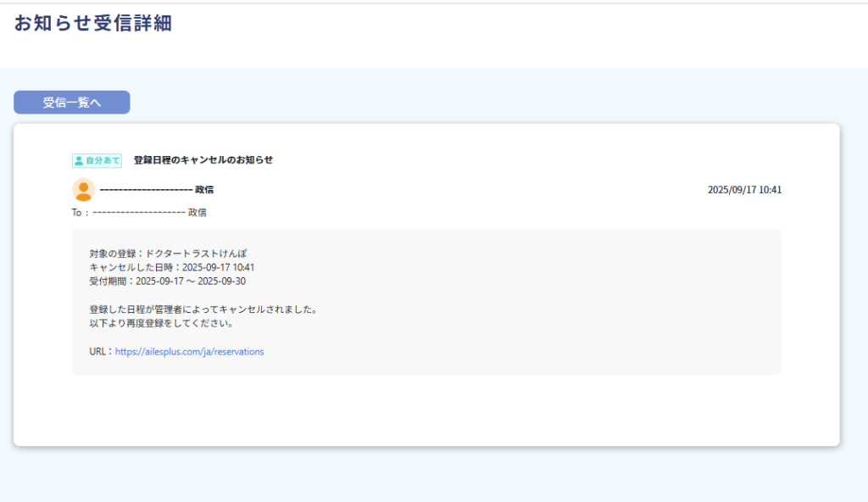Click the sender name next to avatar
The width and height of the screenshot is (868, 502).
coord(157,190)
